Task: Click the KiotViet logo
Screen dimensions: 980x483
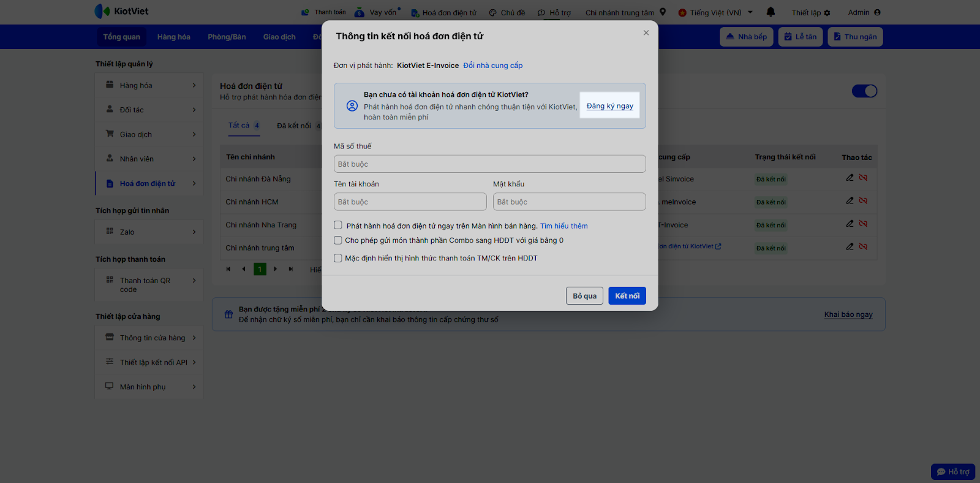Action: (121, 11)
